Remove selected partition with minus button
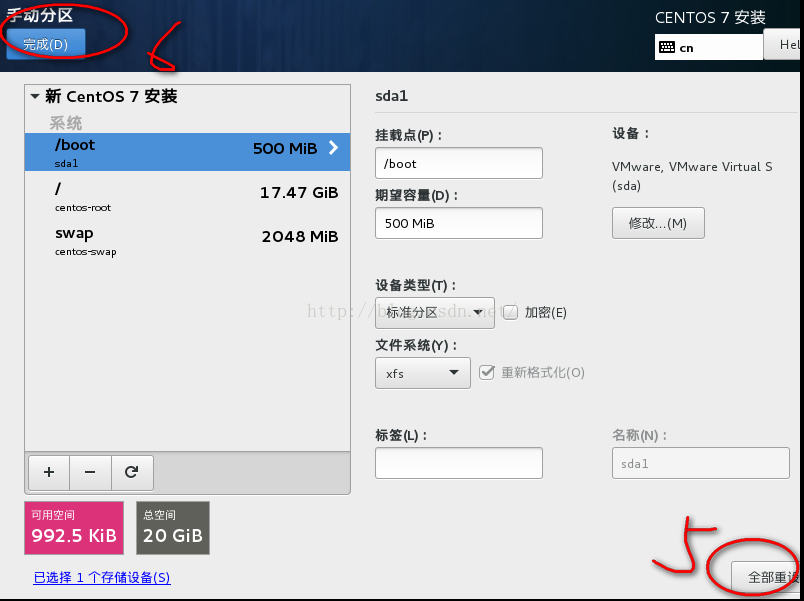The image size is (804, 601). pyautogui.click(x=90, y=472)
